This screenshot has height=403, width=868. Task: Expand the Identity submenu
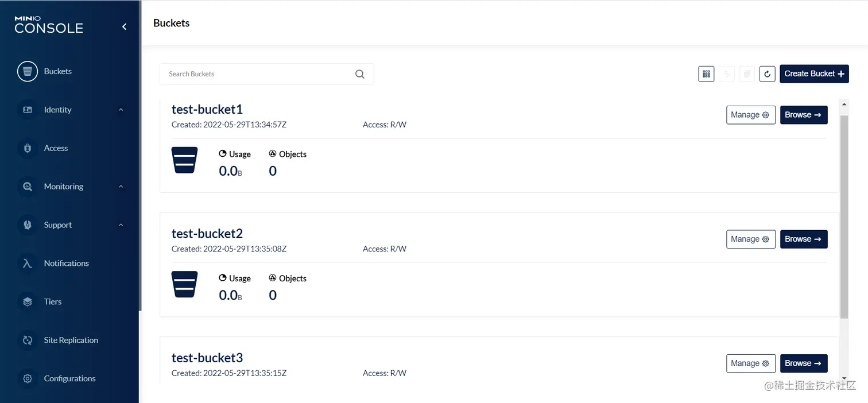121,110
